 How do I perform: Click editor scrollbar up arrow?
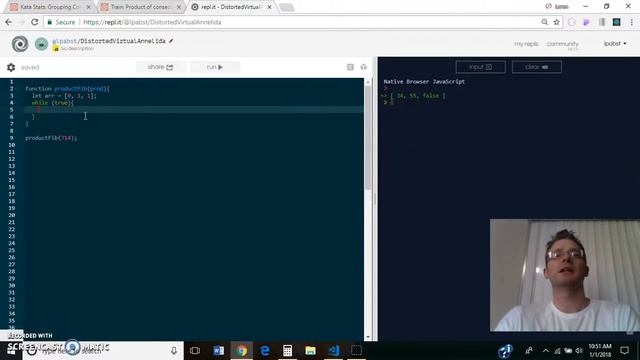tap(368, 82)
